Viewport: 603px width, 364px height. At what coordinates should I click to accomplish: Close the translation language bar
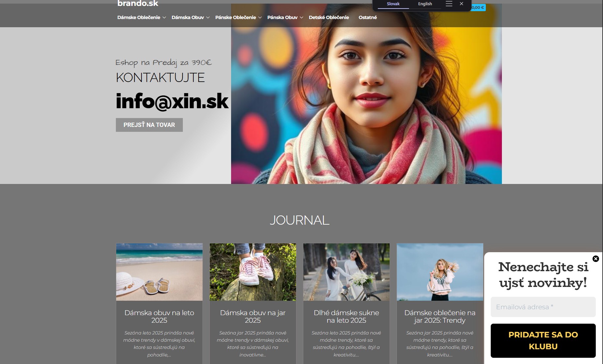pos(461,4)
